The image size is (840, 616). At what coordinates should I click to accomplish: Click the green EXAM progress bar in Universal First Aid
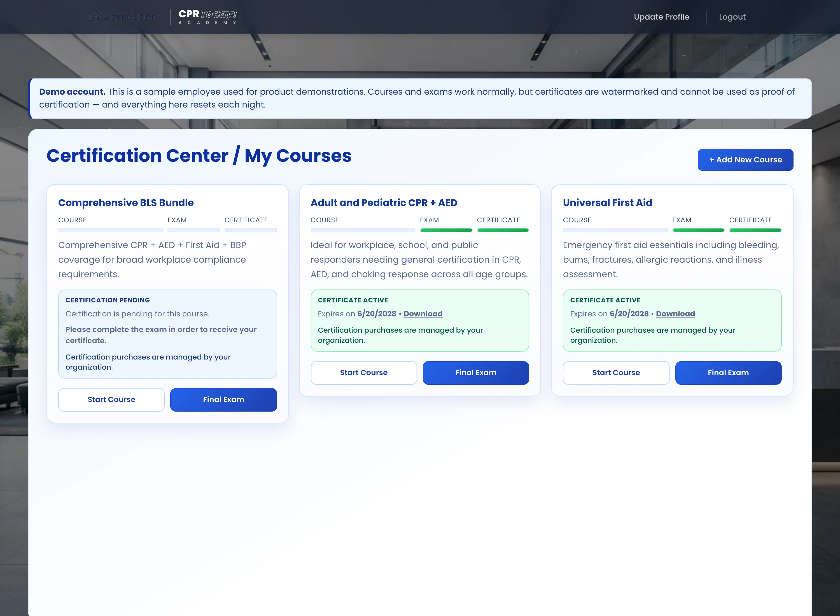[x=698, y=230]
